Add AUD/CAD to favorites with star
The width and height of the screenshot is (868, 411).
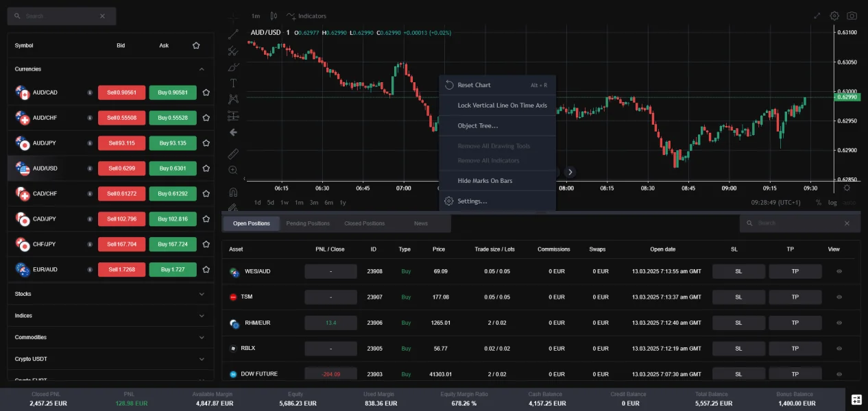(x=206, y=92)
